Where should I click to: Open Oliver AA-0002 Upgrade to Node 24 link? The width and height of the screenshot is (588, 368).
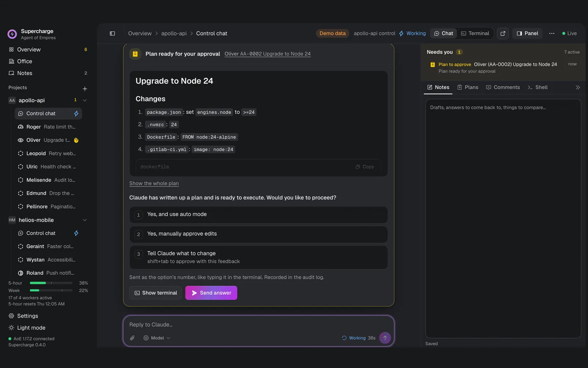click(268, 54)
